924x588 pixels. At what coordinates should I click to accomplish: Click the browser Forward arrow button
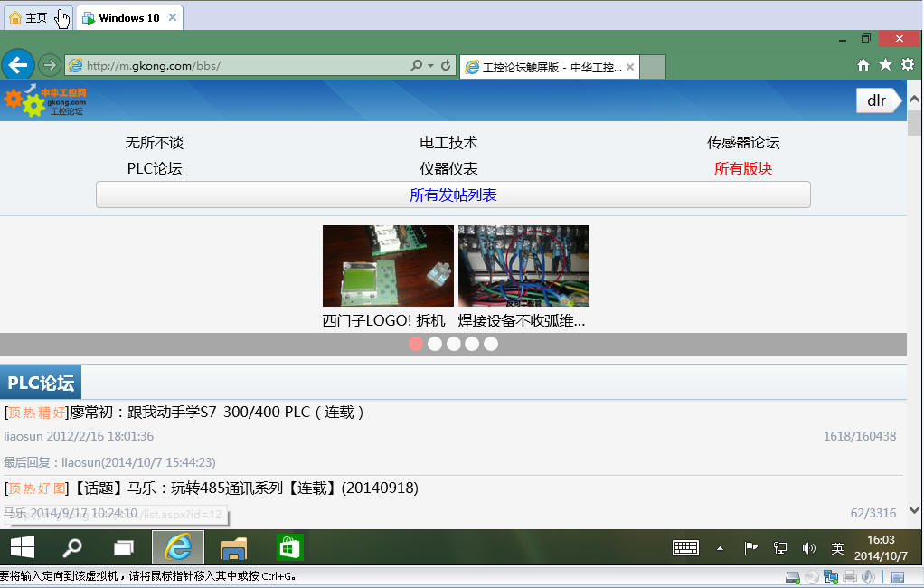pyautogui.click(x=50, y=65)
